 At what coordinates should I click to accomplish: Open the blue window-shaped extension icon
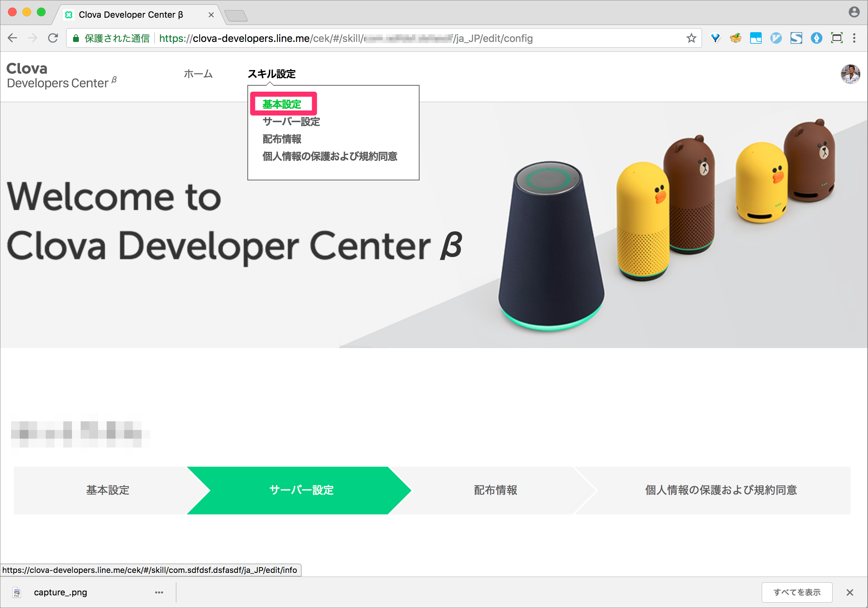tap(756, 38)
